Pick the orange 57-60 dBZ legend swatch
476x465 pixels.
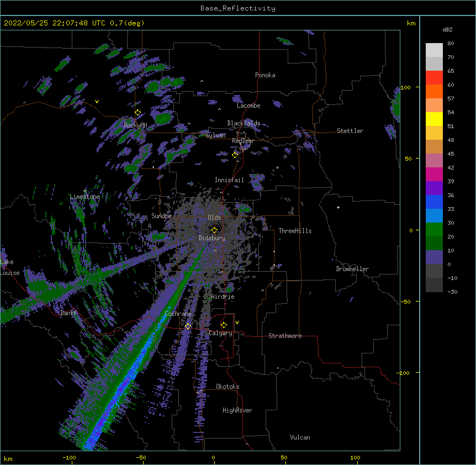434,91
